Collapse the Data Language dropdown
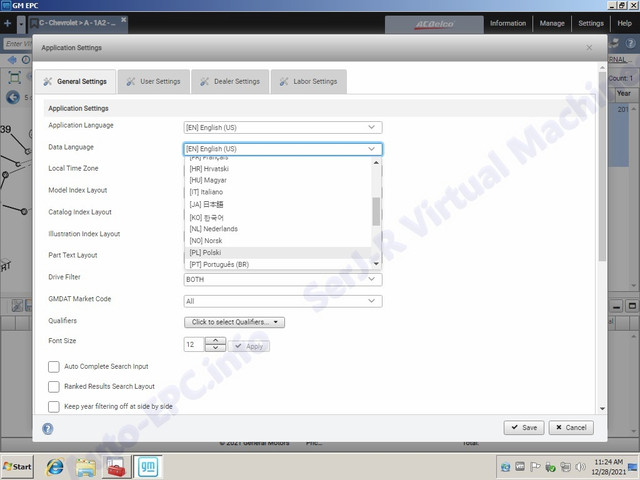Screen dimensions: 640x480 click(x=283, y=149)
